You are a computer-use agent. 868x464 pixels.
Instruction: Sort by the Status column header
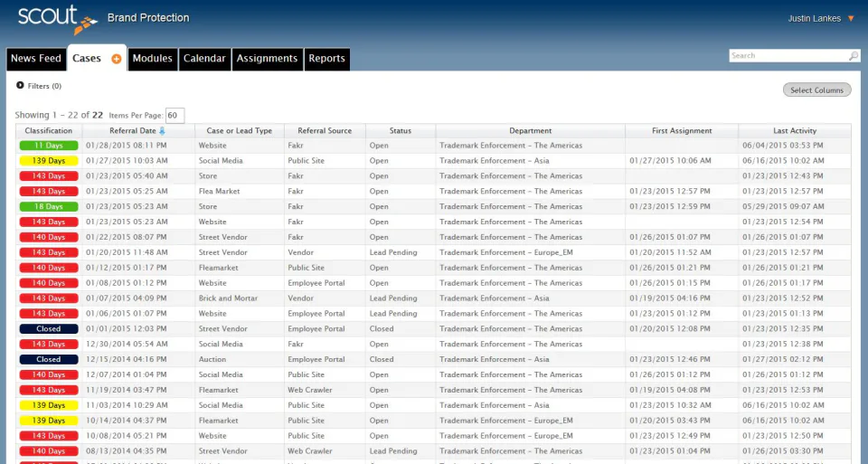401,130
